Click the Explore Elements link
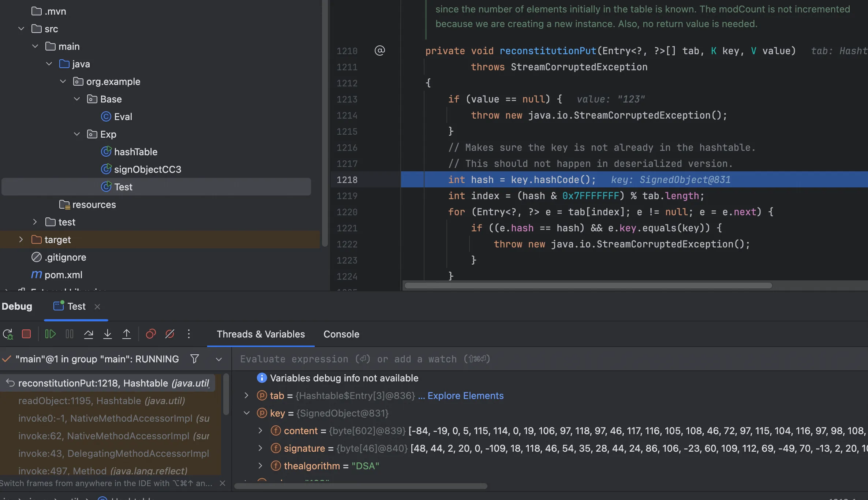Screen dimensions: 868x500 (465, 396)
